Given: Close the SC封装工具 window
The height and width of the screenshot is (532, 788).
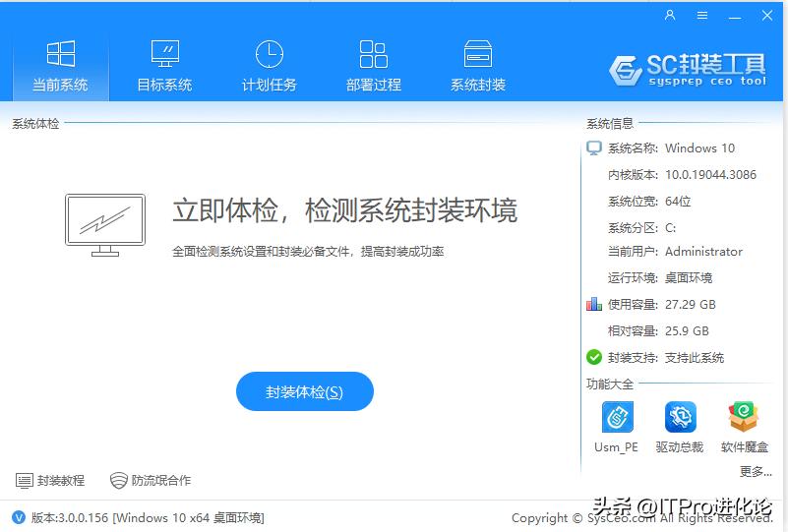Looking at the screenshot, I should [x=767, y=16].
